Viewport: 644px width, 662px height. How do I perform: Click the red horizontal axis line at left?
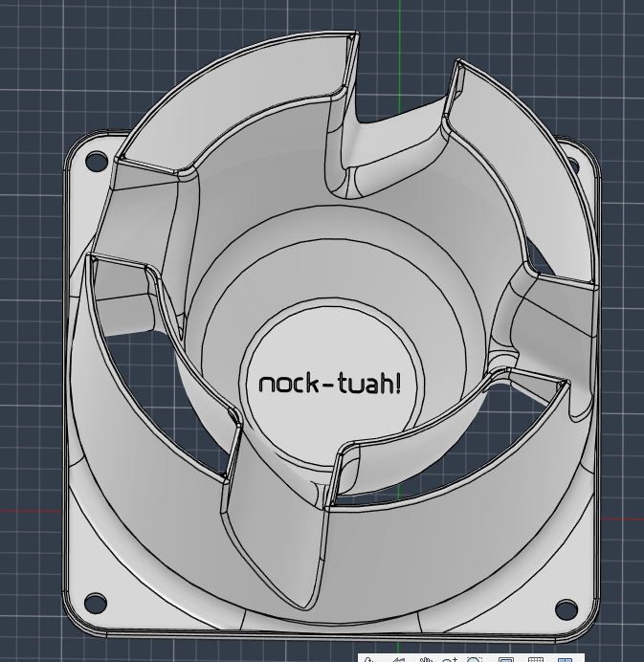(x=30, y=511)
